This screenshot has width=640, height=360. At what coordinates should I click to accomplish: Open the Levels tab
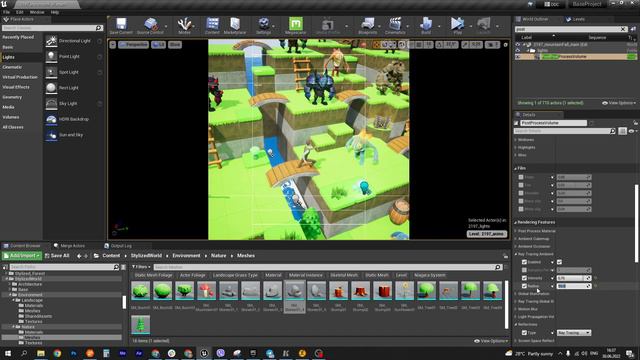(x=575, y=19)
